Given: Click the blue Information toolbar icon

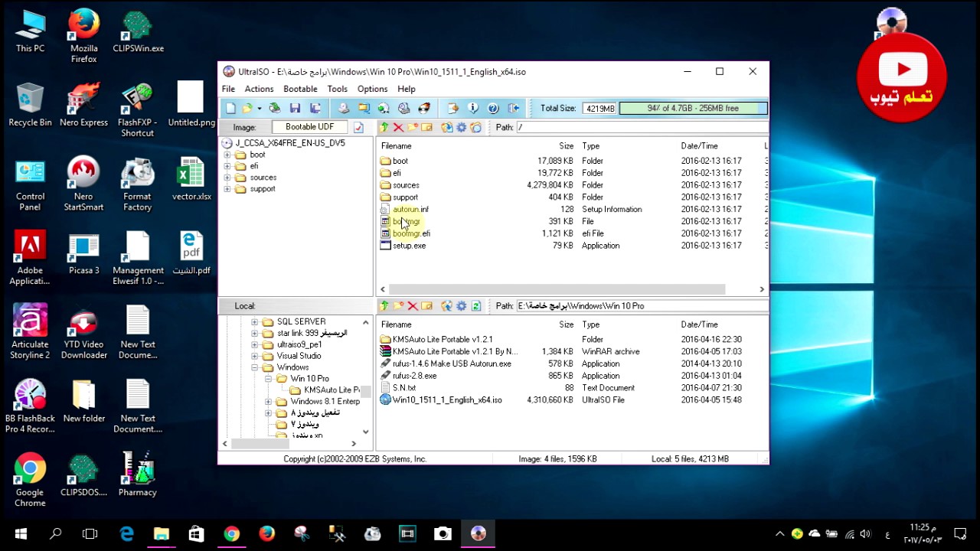Looking at the screenshot, I should tap(473, 109).
